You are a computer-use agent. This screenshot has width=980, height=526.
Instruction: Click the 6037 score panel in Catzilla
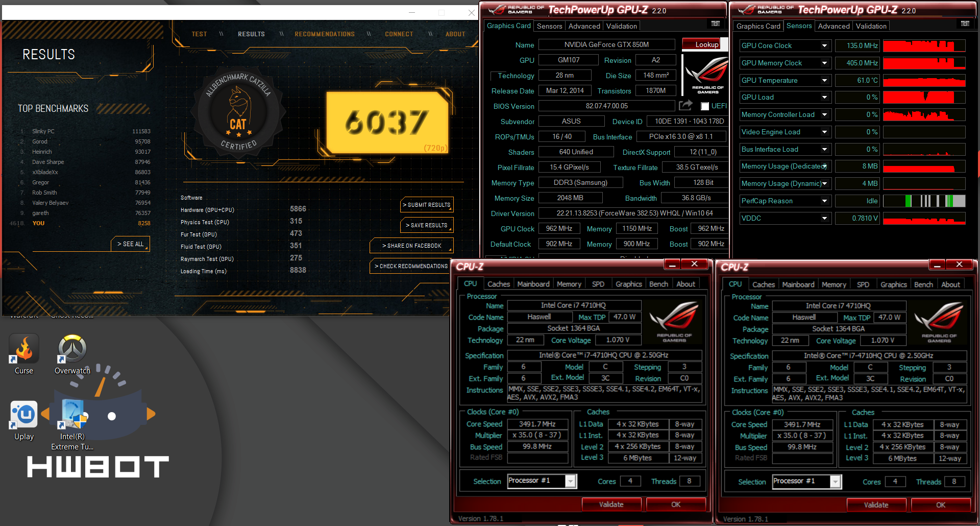point(387,123)
